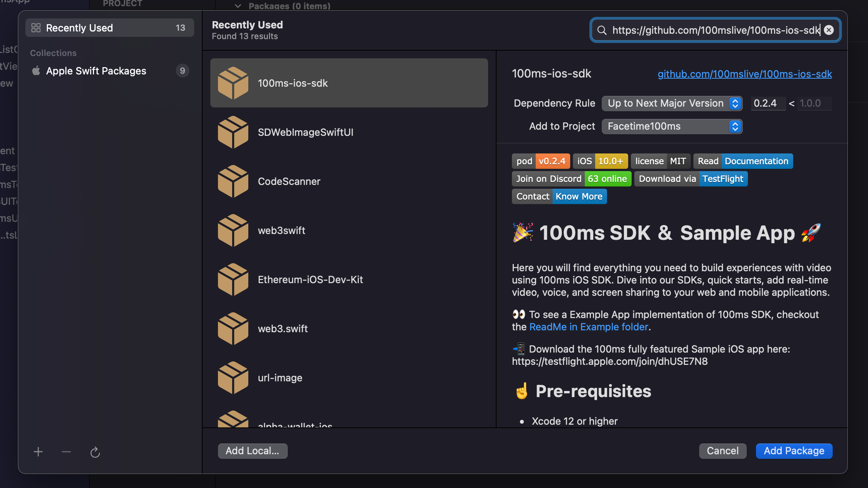
Task: Select the SDWebImageSwiftUI package name
Action: tap(305, 132)
